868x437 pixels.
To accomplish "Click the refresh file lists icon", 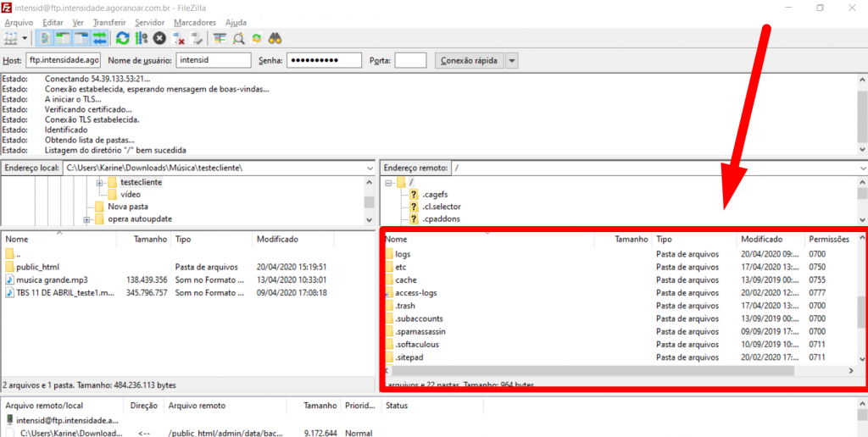I will coord(123,38).
